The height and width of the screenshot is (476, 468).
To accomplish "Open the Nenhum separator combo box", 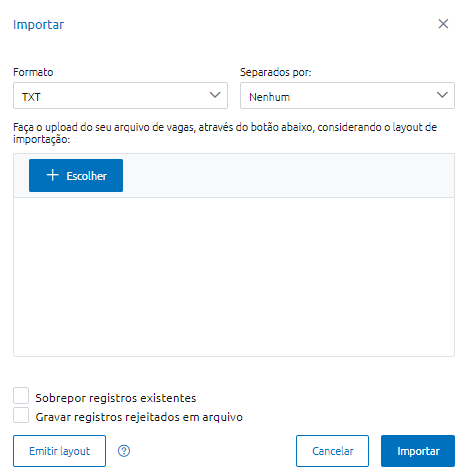I will point(347,96).
